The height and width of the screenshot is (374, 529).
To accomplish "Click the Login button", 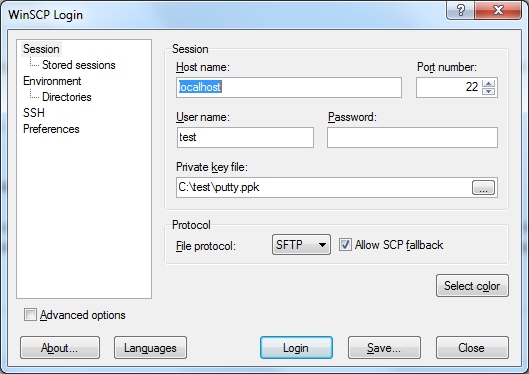I will pos(296,348).
